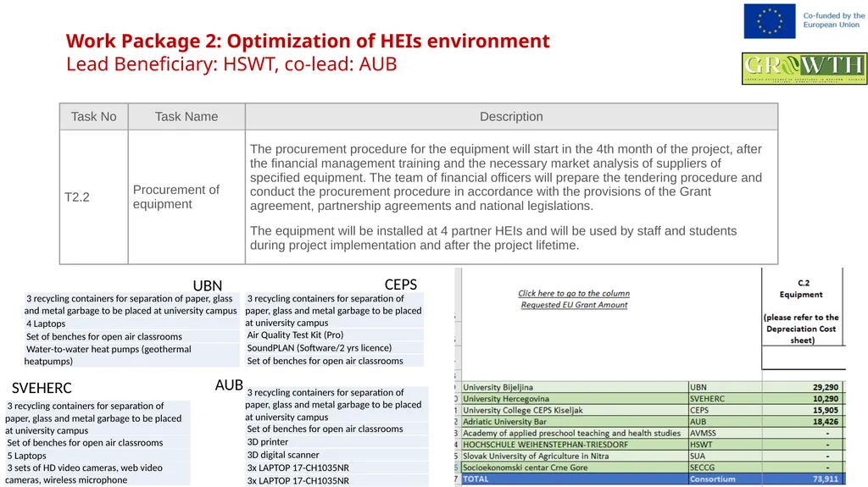Click '3 sets of HD video cameras' row
Viewport: 868px width, 487px height.
[98, 473]
